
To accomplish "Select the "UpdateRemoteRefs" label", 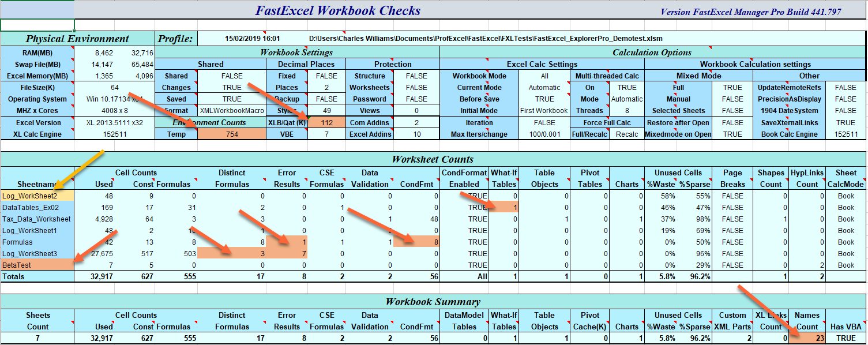I will [x=789, y=88].
